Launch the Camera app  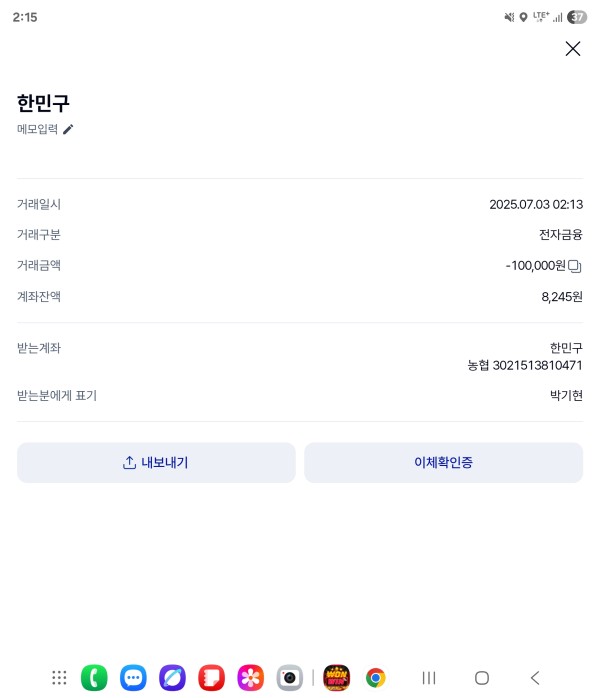tap(290, 678)
